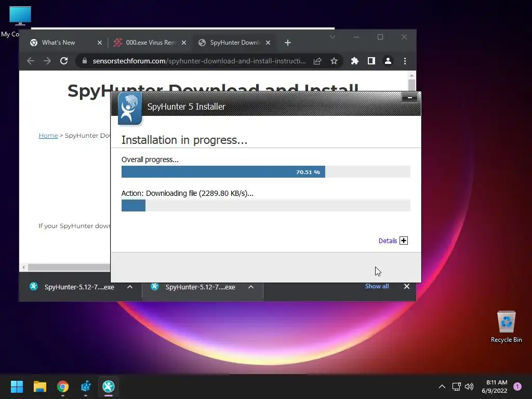The width and height of the screenshot is (532, 399).
Task: Go forward in Chrome
Action: (x=47, y=61)
